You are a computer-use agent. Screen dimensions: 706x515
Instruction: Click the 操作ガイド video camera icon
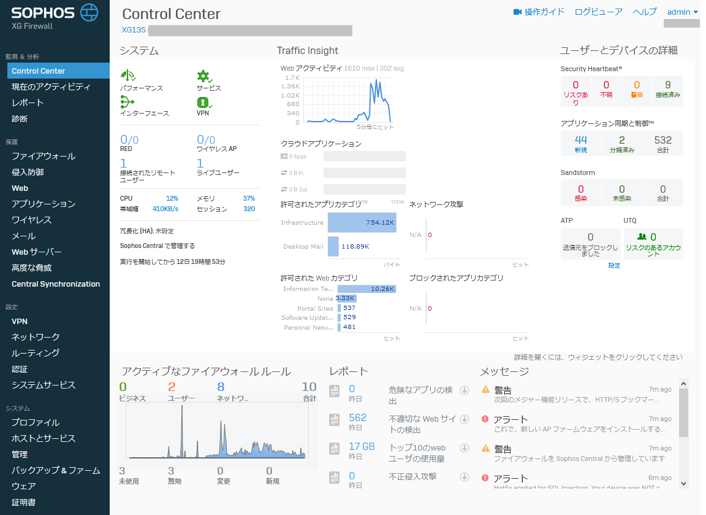click(x=518, y=13)
